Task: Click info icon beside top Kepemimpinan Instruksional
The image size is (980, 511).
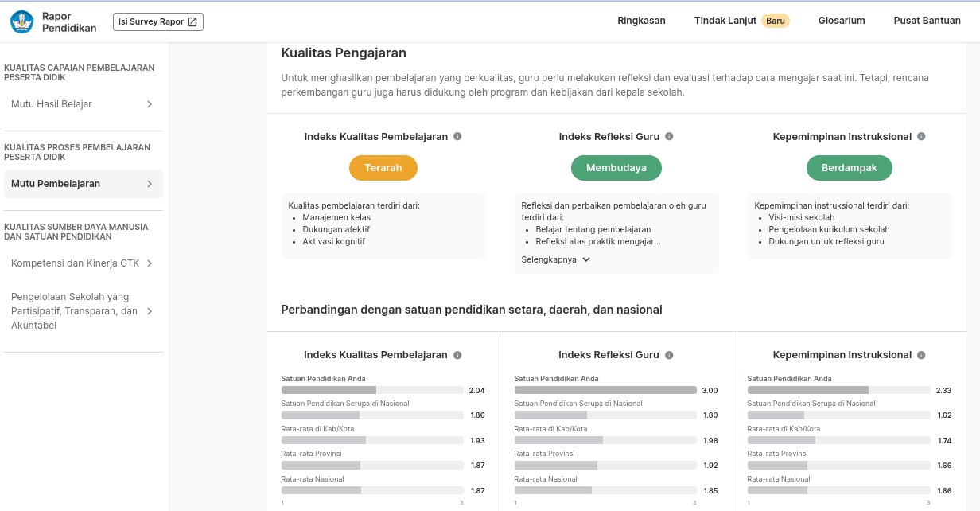Action: point(921,136)
